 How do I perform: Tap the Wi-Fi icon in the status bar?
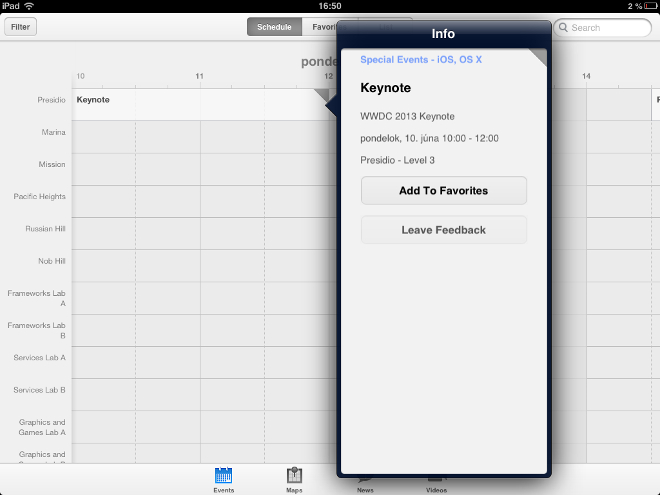click(29, 6)
